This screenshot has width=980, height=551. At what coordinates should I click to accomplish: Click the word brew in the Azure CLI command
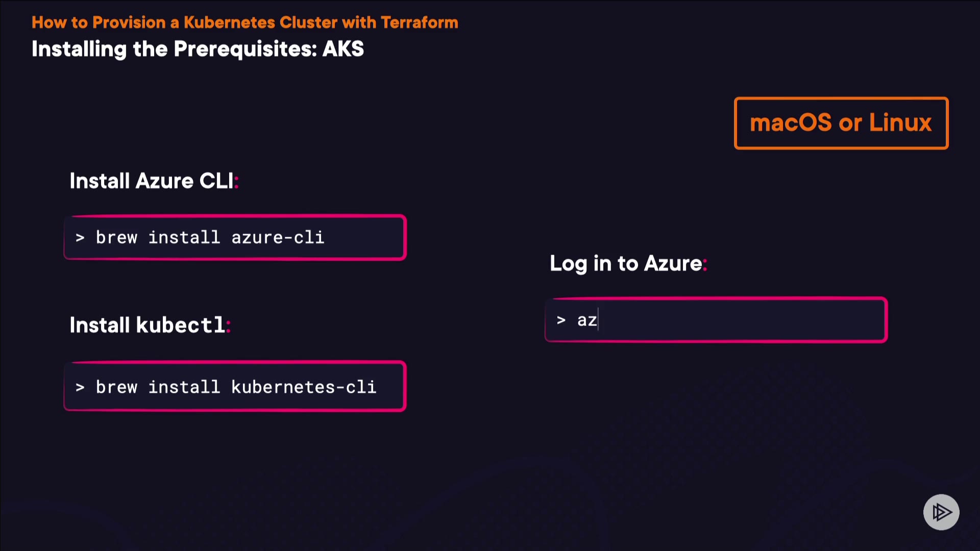click(116, 238)
